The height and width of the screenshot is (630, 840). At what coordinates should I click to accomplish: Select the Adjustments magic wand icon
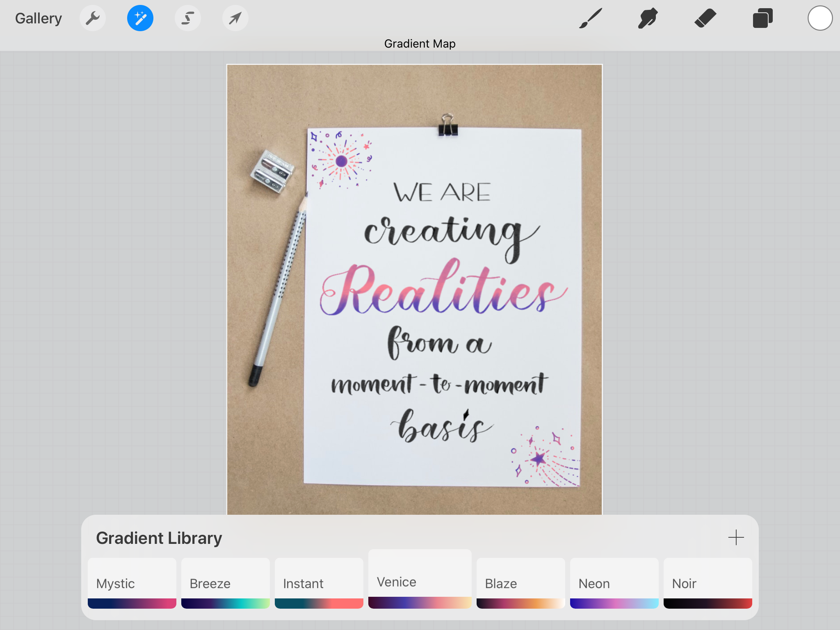(140, 18)
